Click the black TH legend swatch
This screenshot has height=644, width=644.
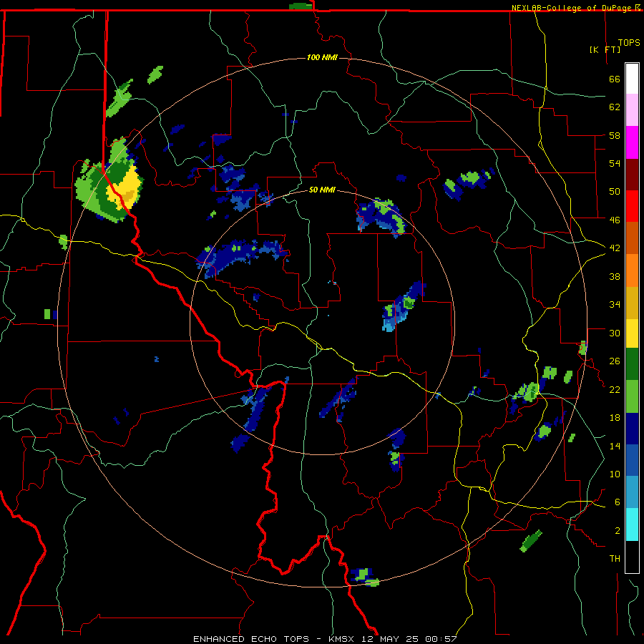click(632, 557)
